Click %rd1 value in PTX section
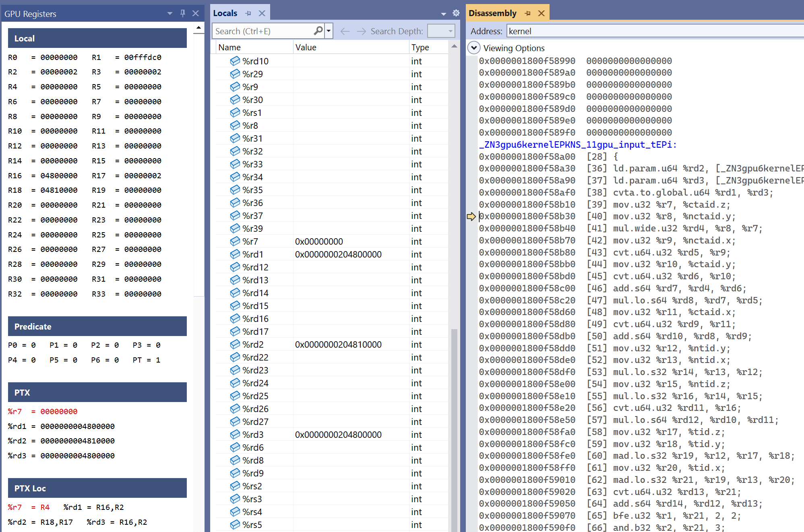This screenshot has height=532, width=804. point(77,427)
